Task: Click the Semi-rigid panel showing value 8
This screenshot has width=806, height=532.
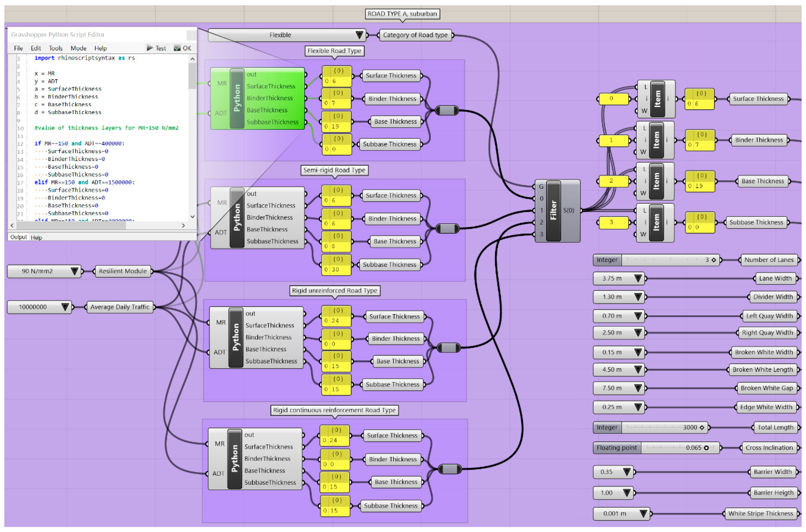Action: (336, 242)
